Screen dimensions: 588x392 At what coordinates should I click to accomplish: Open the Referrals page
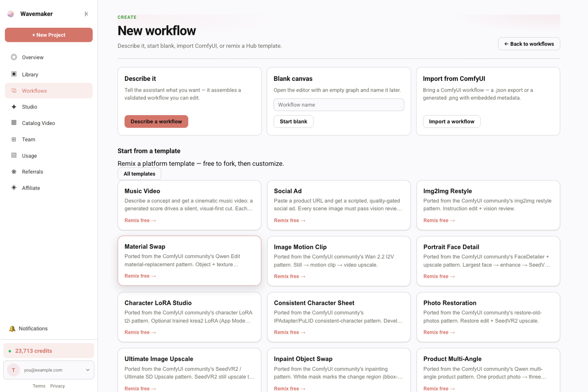49,172
